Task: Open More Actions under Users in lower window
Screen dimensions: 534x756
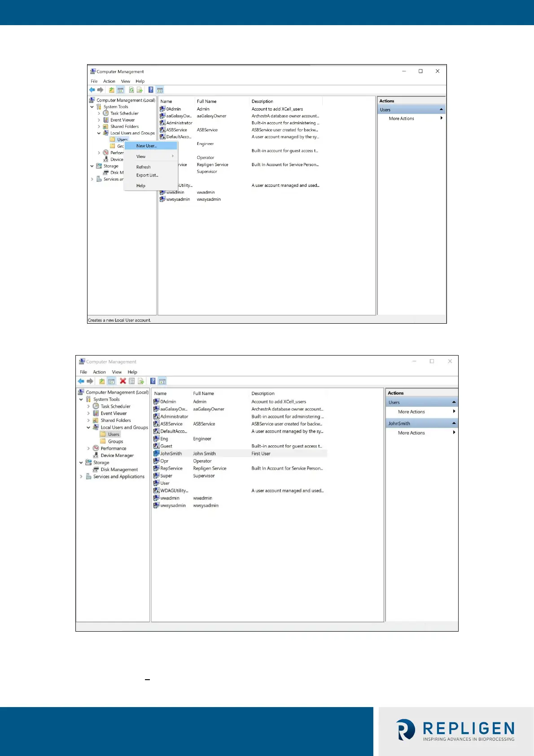Action: (x=422, y=412)
